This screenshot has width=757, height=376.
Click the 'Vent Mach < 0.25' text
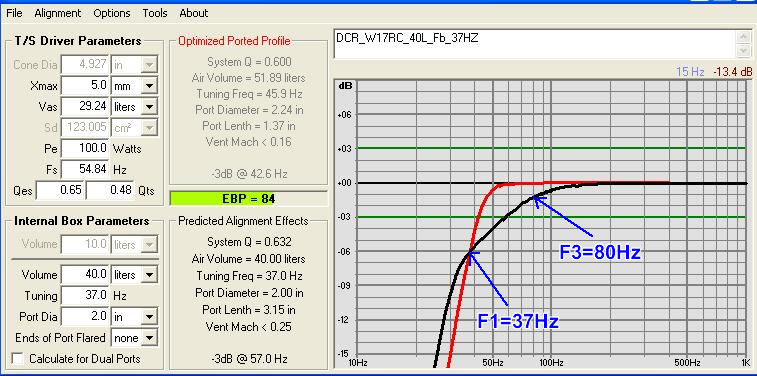click(249, 327)
